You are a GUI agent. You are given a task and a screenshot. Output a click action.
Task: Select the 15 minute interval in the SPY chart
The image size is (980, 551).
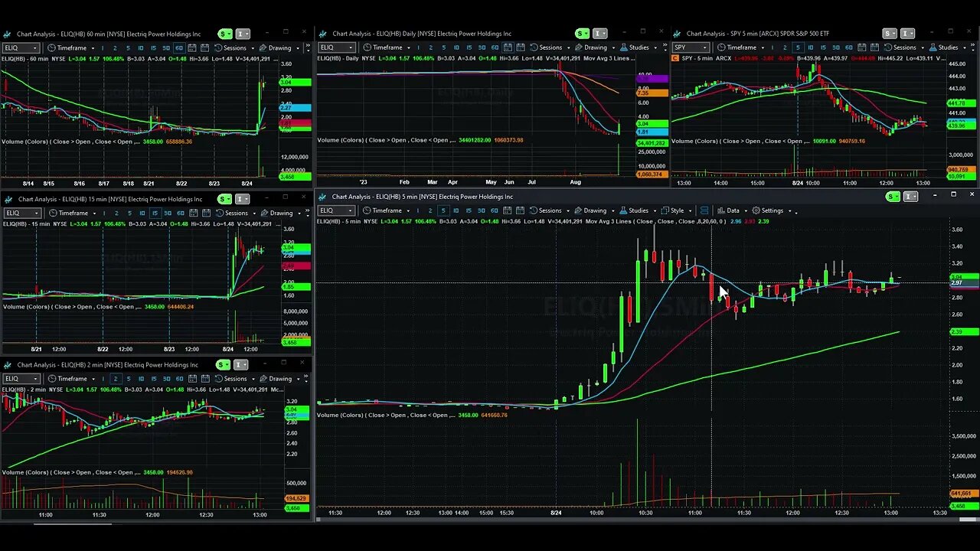823,47
